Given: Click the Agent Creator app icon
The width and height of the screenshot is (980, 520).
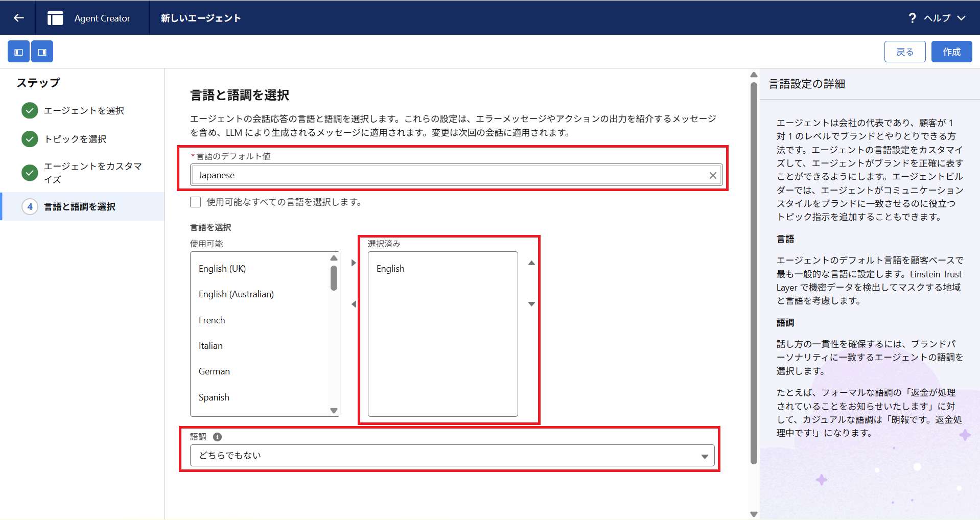Looking at the screenshot, I should 55,18.
